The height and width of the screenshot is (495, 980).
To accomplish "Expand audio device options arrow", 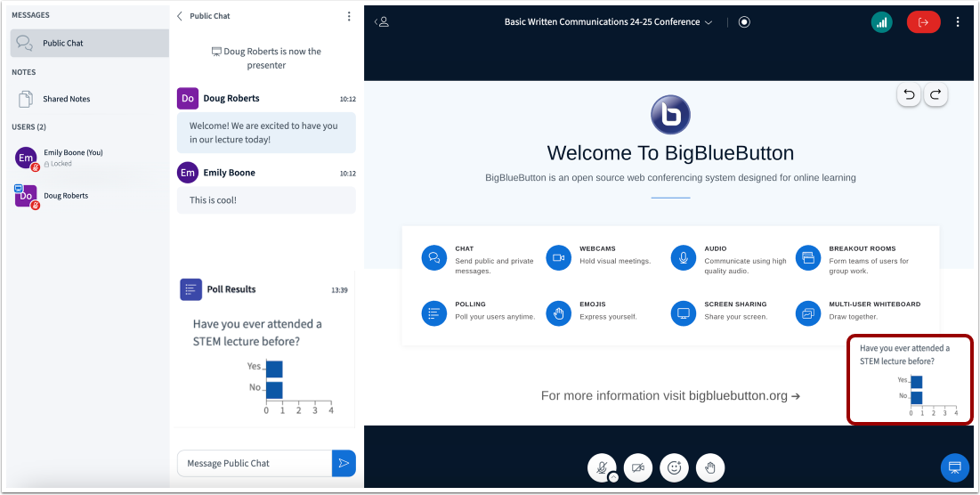I will pyautogui.click(x=613, y=477).
